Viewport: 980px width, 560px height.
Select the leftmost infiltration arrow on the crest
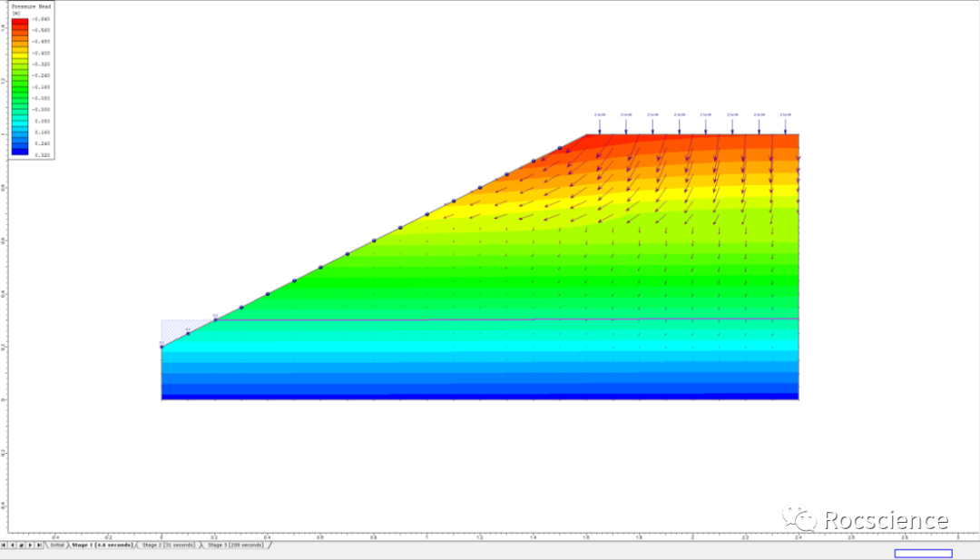[x=600, y=124]
